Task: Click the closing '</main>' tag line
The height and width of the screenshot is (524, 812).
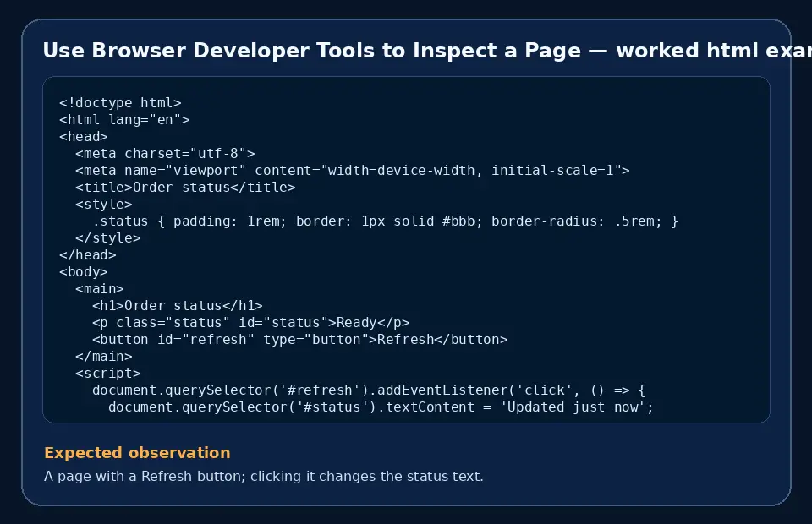Action: pos(103,357)
